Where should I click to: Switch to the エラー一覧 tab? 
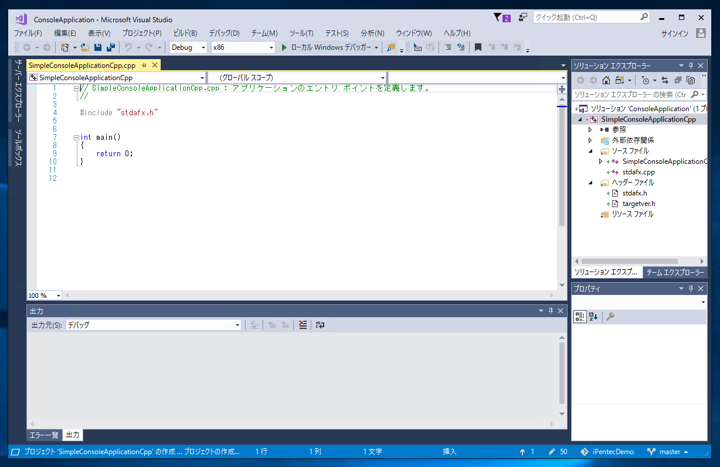[x=43, y=435]
